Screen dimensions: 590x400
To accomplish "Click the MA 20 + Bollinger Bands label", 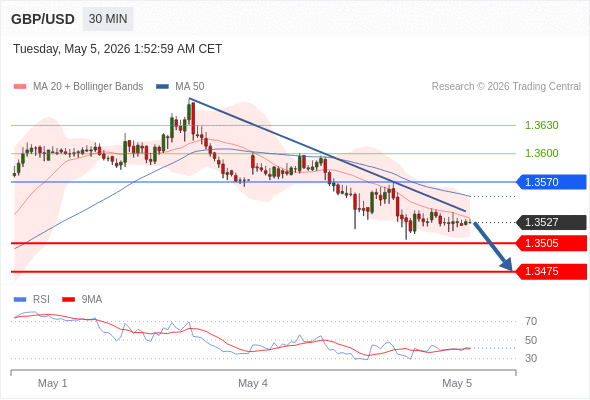I will coord(88,87).
